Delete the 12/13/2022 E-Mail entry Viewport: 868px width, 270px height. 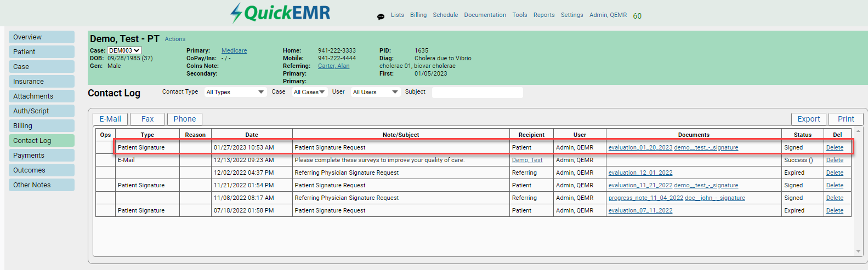(x=835, y=160)
